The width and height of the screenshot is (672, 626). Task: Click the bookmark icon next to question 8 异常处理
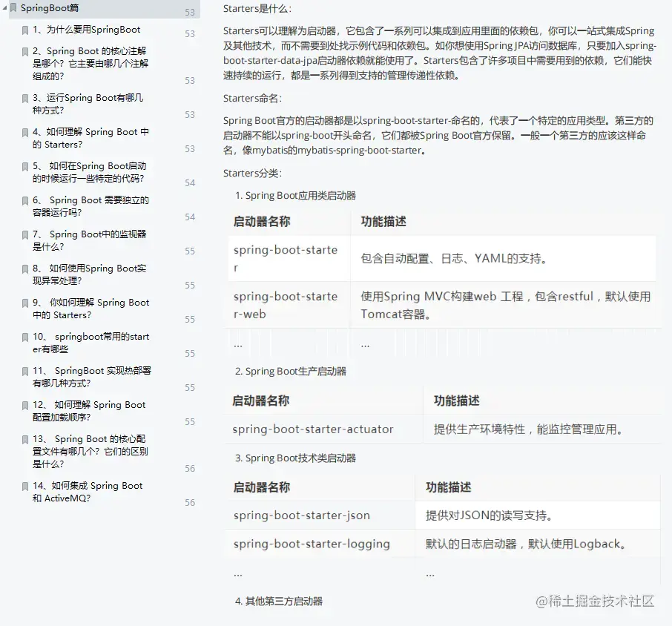(x=25, y=268)
